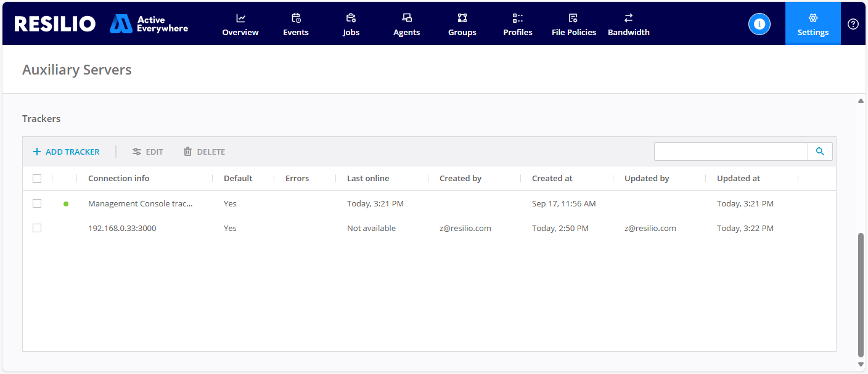Open the Profiles page

point(517,25)
